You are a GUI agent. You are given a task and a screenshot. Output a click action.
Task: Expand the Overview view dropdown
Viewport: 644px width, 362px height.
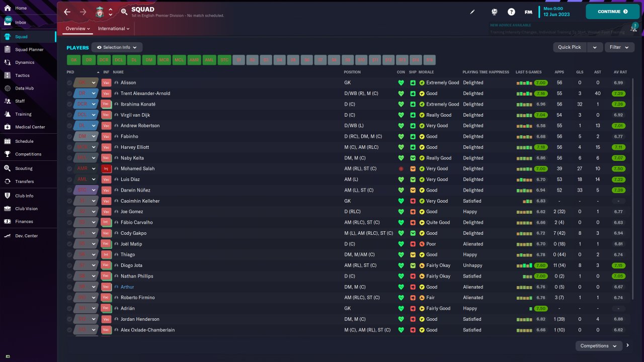(78, 29)
